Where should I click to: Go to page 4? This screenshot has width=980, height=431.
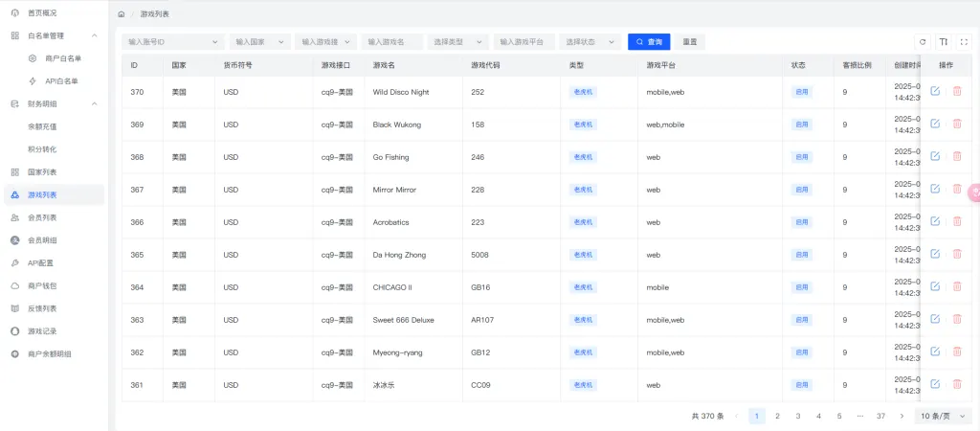coord(819,416)
